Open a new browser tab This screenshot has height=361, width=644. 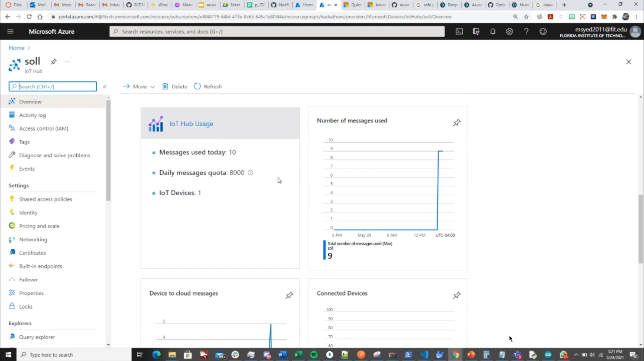(x=564, y=5)
